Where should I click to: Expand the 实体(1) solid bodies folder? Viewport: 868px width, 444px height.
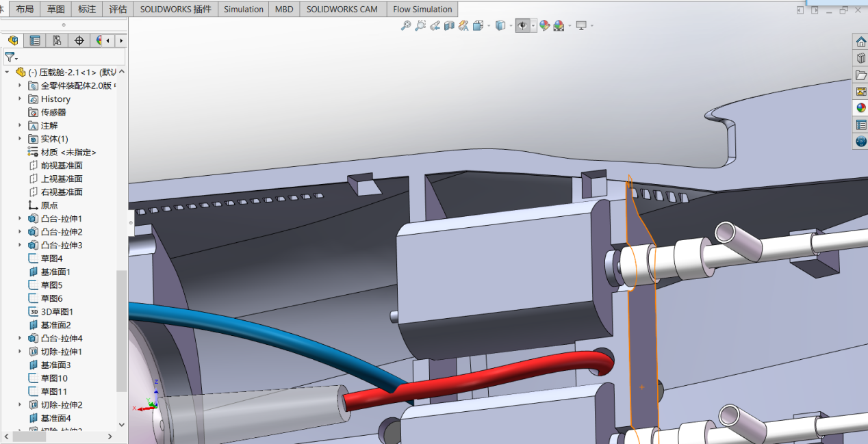point(20,139)
